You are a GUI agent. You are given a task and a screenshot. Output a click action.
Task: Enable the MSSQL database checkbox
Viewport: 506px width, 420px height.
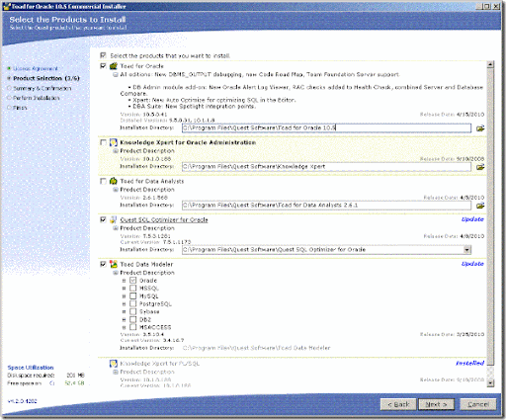(x=133, y=288)
